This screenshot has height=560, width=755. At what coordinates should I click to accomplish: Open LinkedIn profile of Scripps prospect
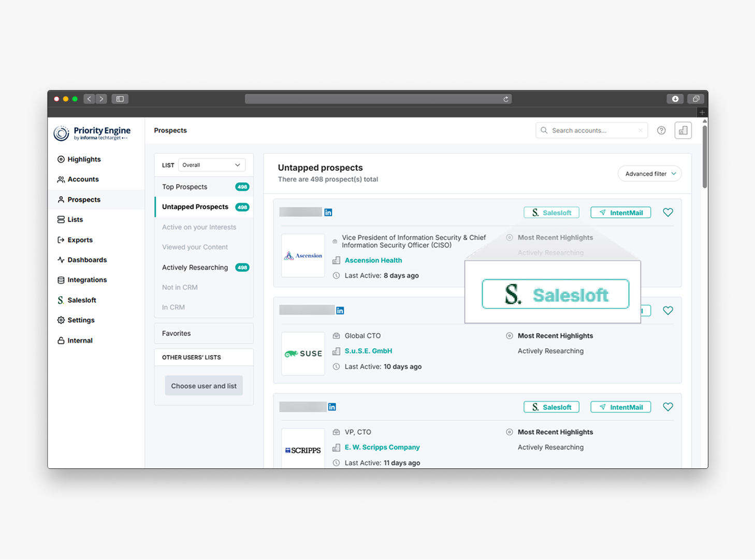(x=332, y=407)
